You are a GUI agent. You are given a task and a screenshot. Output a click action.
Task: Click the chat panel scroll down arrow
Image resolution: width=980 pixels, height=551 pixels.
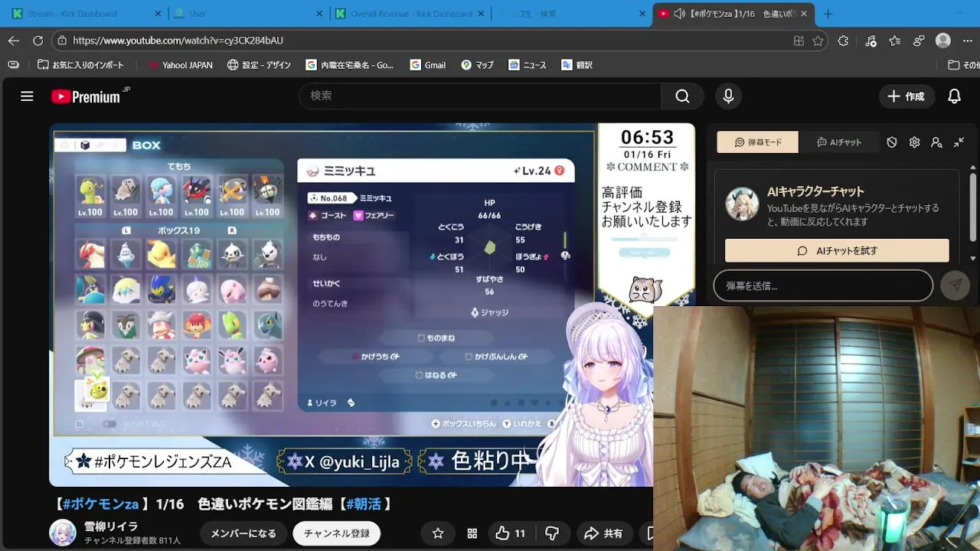(973, 258)
